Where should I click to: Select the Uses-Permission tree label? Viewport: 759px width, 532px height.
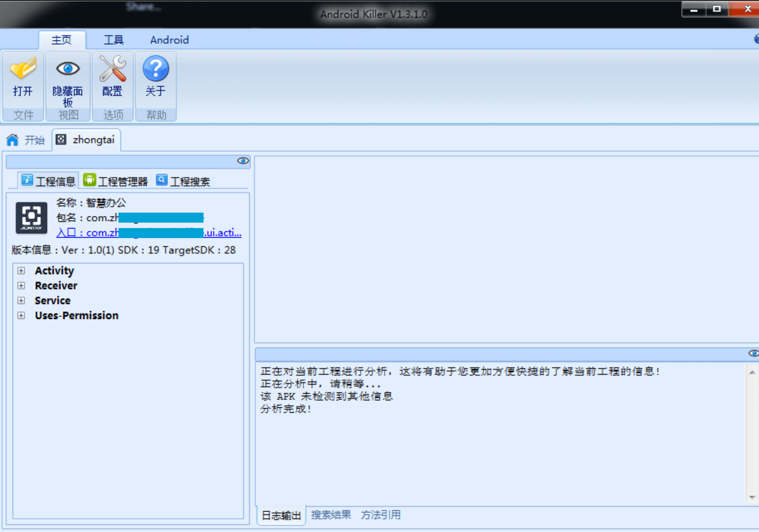point(77,316)
